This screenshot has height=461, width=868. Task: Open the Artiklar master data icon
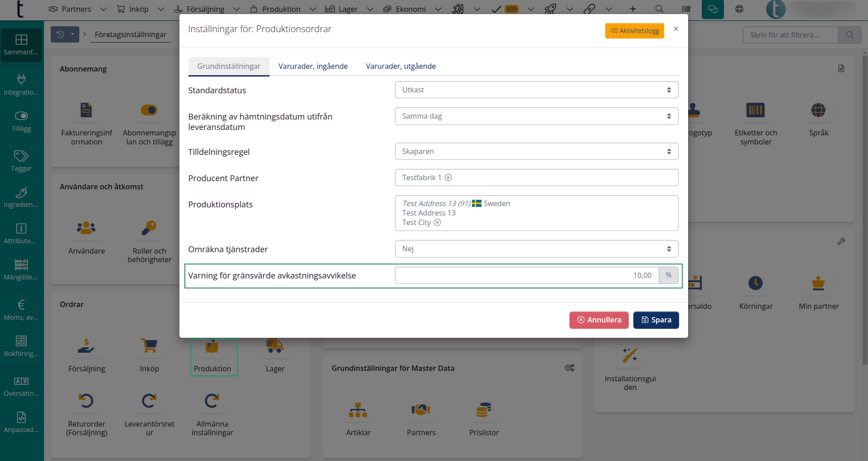point(358,410)
